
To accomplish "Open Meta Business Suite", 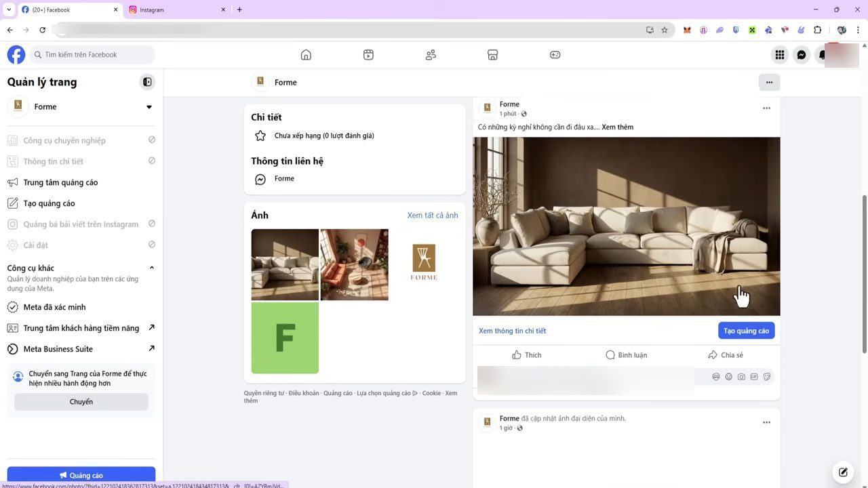I will 81,349.
